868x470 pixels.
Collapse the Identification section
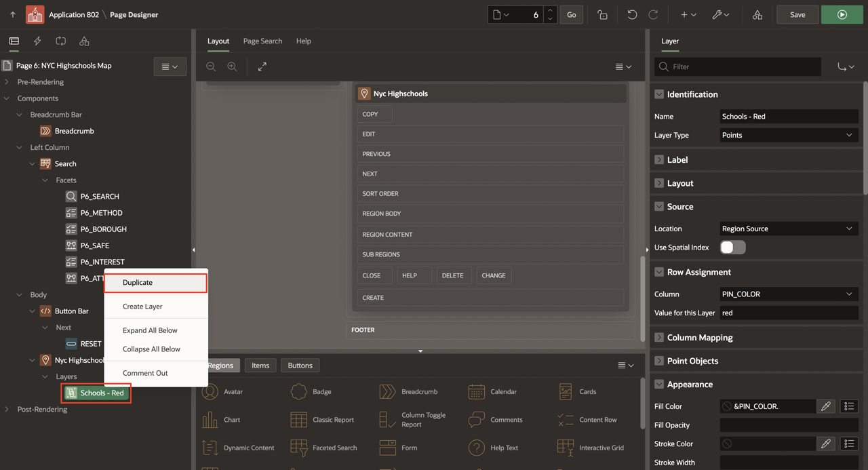[659, 94]
